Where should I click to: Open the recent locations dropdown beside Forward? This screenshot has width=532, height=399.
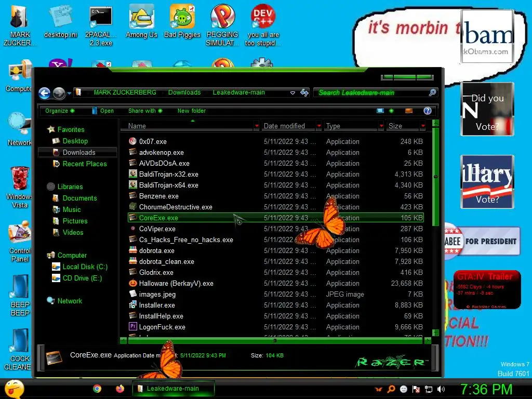pyautogui.click(x=69, y=93)
